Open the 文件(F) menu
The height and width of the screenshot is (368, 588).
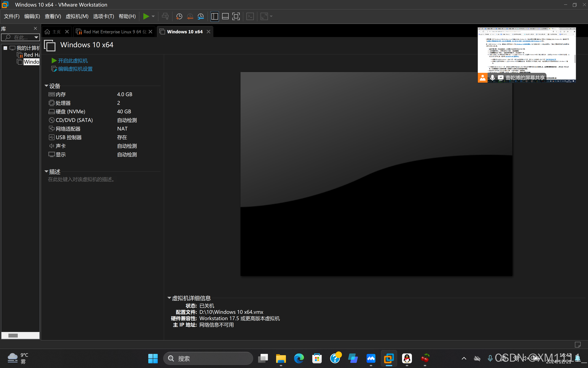pyautogui.click(x=12, y=16)
